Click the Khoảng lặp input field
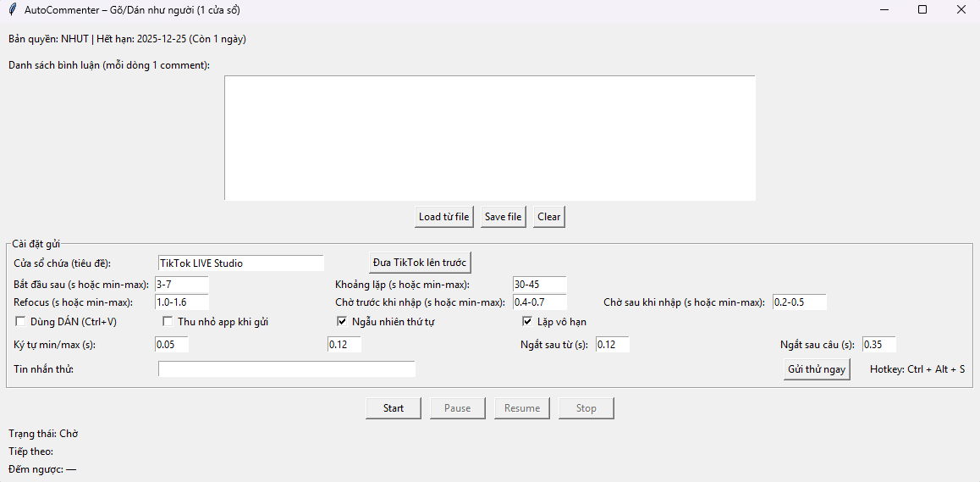 pyautogui.click(x=539, y=285)
